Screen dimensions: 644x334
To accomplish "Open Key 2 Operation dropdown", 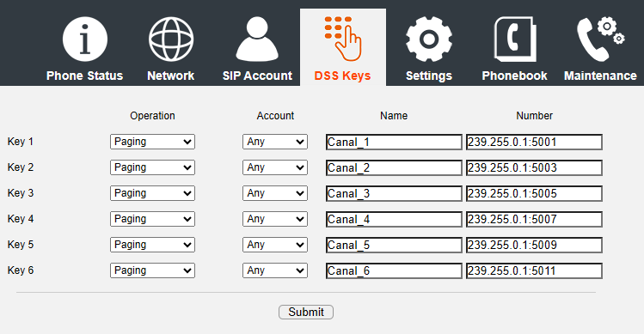I will [152, 167].
